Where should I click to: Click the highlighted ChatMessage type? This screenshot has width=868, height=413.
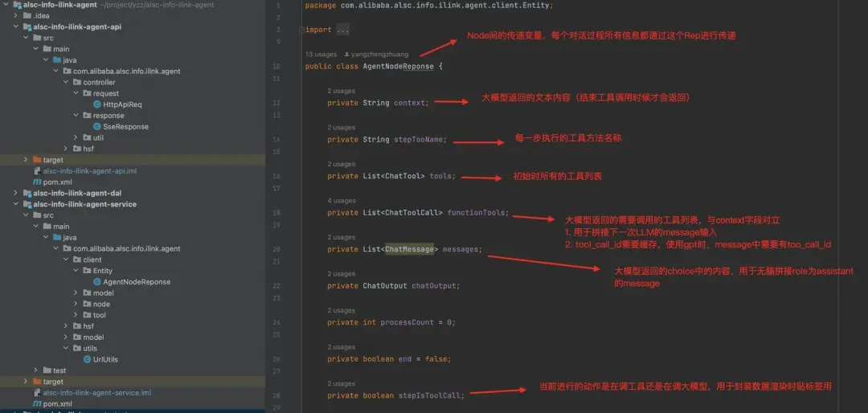pyautogui.click(x=409, y=249)
